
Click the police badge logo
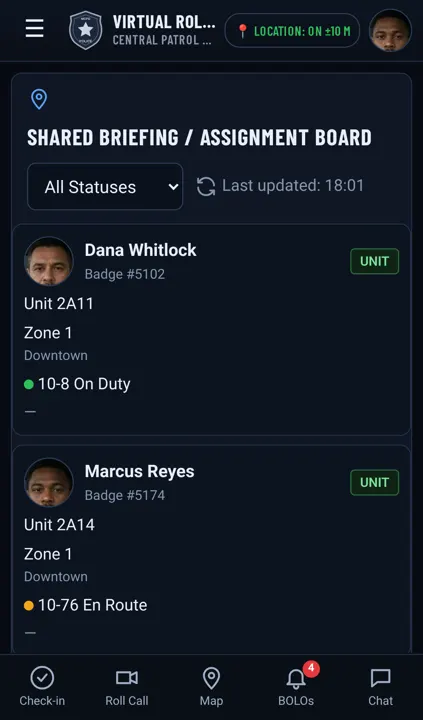[x=85, y=30]
